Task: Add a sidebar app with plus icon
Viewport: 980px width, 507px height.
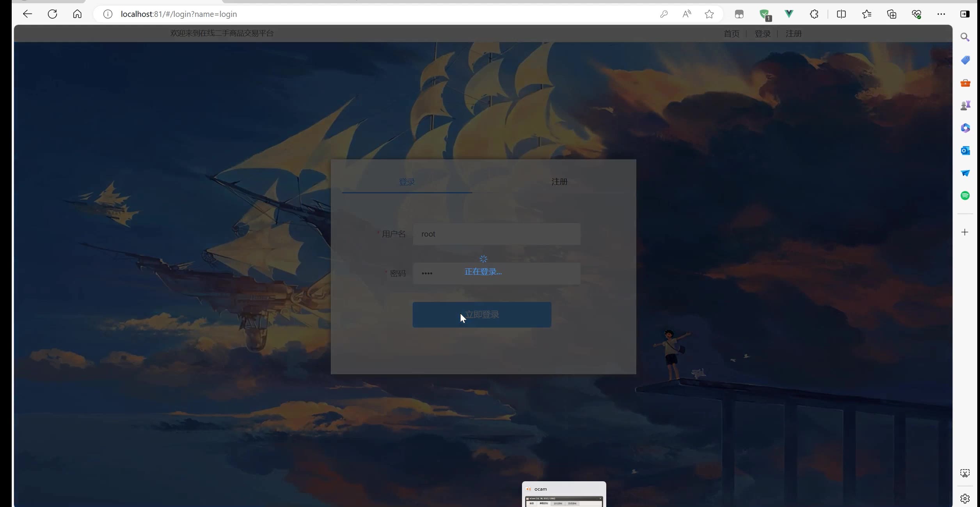Action: (965, 232)
